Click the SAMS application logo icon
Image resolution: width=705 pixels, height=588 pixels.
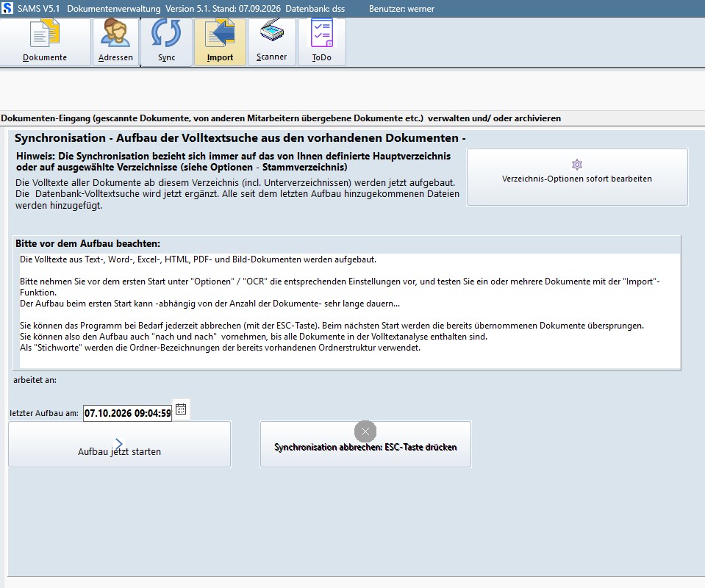(7, 8)
